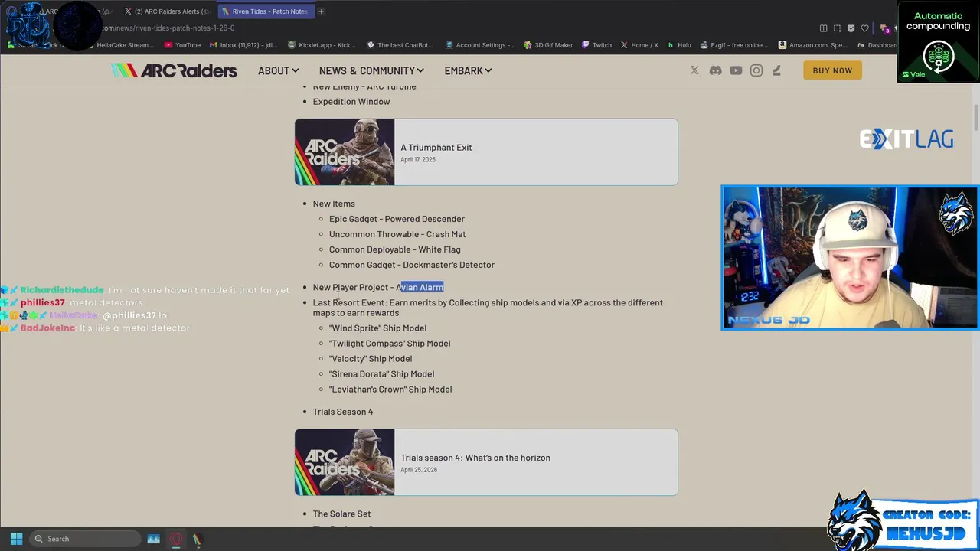The height and width of the screenshot is (551, 980).
Task: Expand the EMBARK menu
Action: (x=468, y=70)
